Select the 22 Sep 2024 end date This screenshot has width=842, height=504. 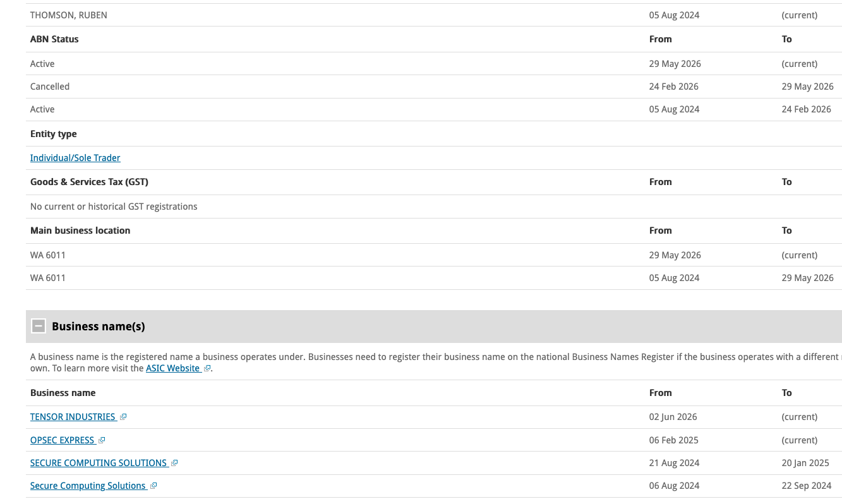point(807,486)
